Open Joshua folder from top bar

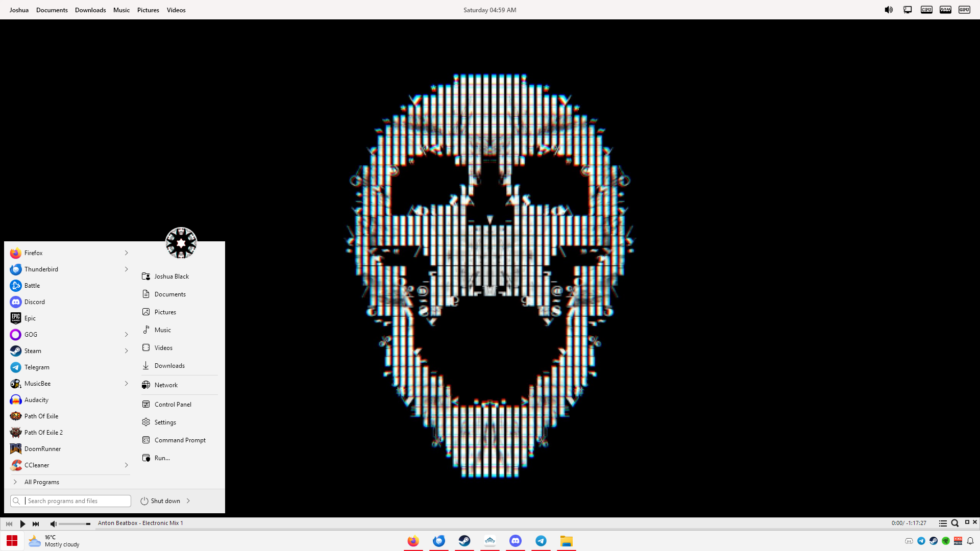coord(19,10)
